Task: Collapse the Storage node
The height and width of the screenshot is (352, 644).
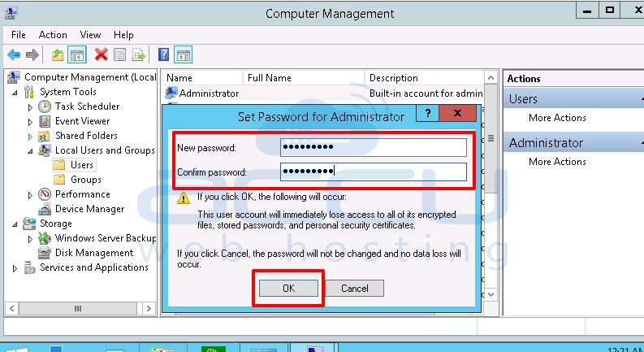Action: [x=15, y=224]
